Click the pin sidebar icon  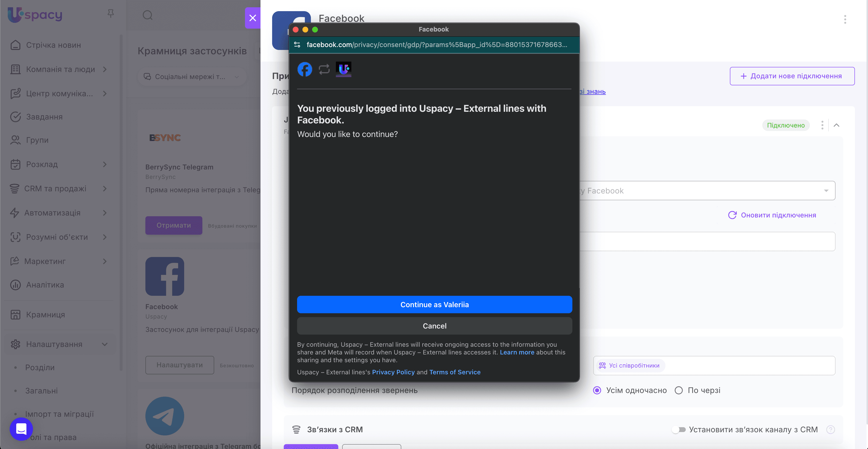110,14
